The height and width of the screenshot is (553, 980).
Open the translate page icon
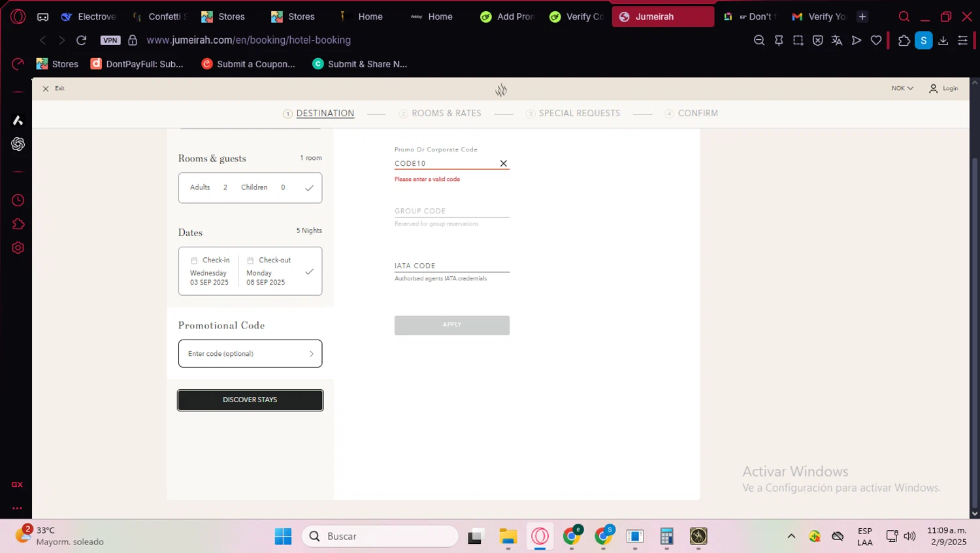tap(837, 40)
